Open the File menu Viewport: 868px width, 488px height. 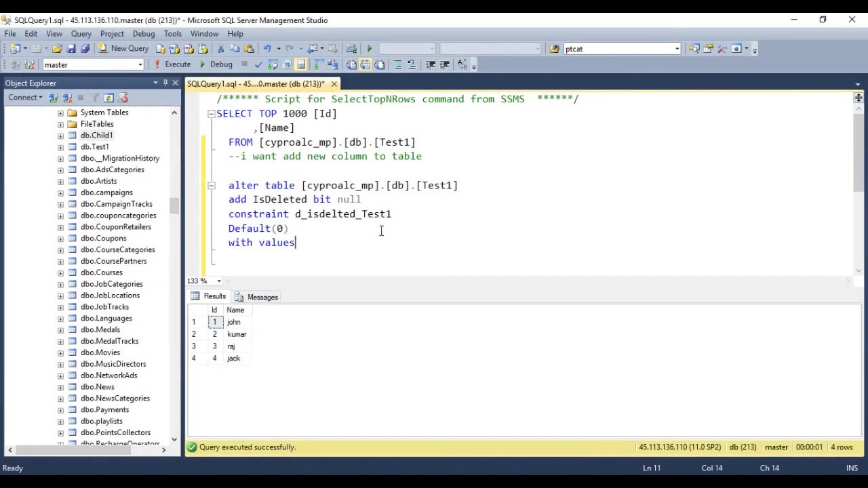click(10, 33)
